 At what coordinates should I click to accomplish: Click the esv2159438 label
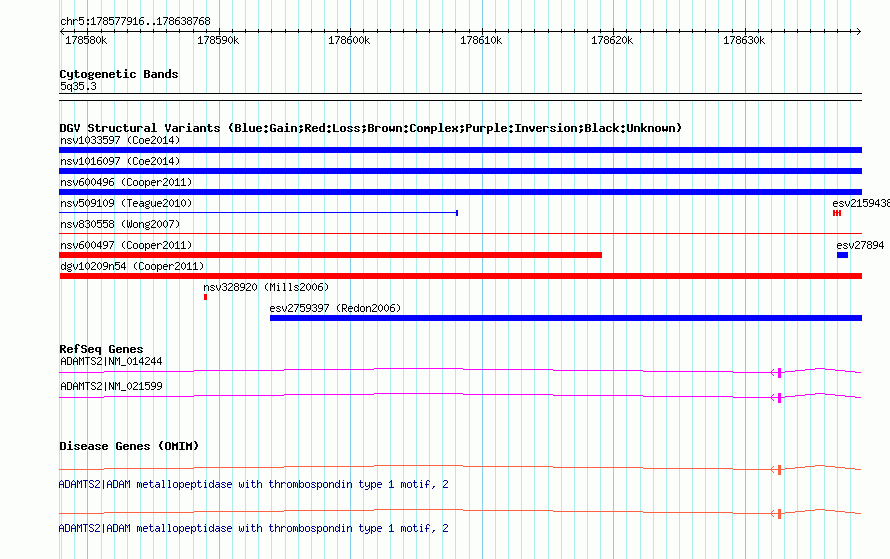coord(860,203)
